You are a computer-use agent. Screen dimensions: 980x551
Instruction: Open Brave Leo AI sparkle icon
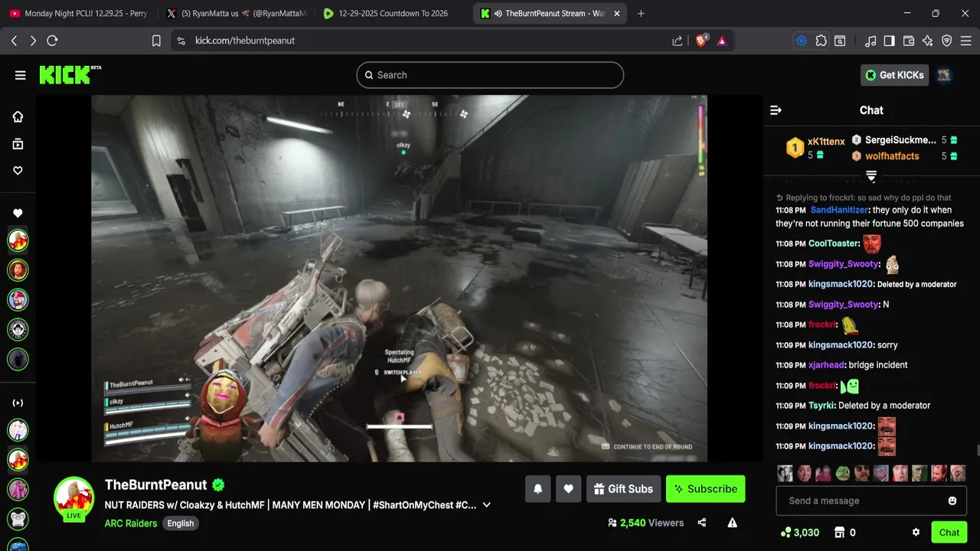pos(928,41)
